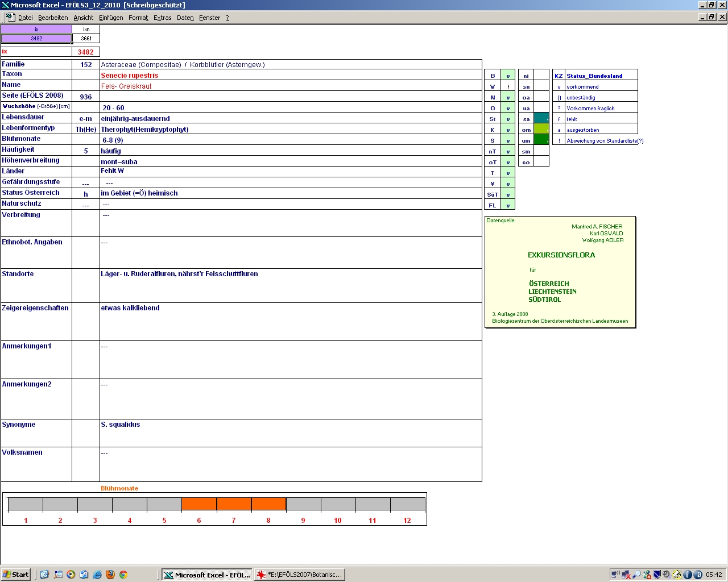
Task: Click the blue shield tray icon
Action: pyautogui.click(x=657, y=575)
